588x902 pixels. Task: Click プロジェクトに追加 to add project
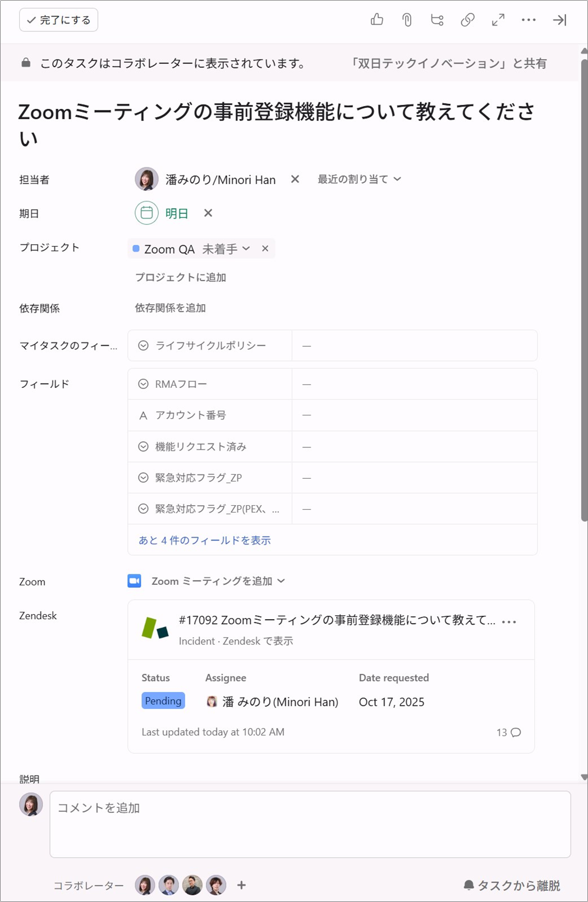181,277
